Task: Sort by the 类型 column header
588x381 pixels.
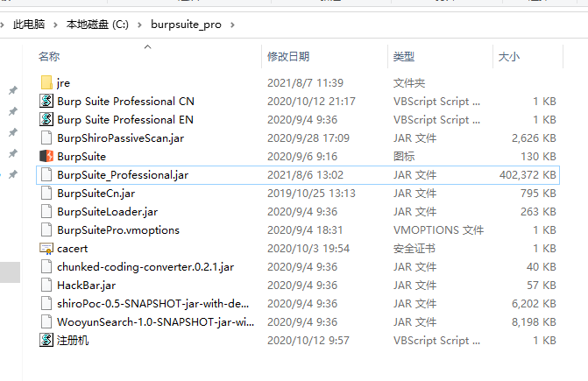Action: pos(404,57)
